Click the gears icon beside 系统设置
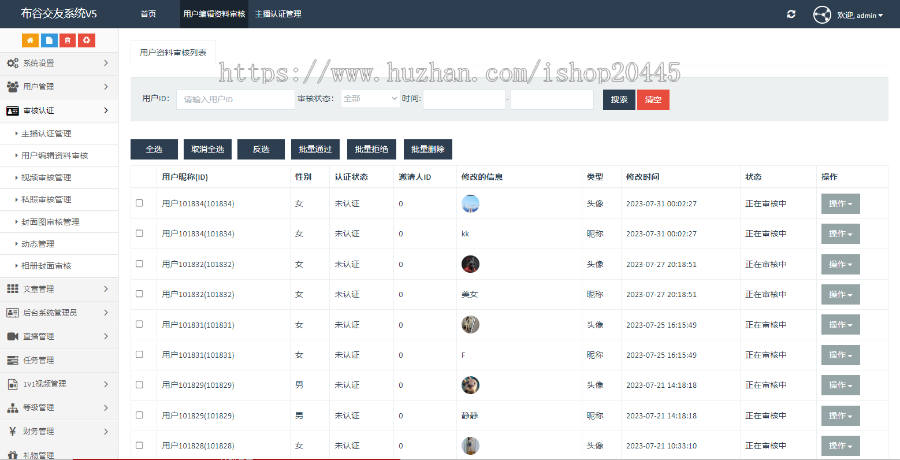The image size is (900, 460). point(13,63)
